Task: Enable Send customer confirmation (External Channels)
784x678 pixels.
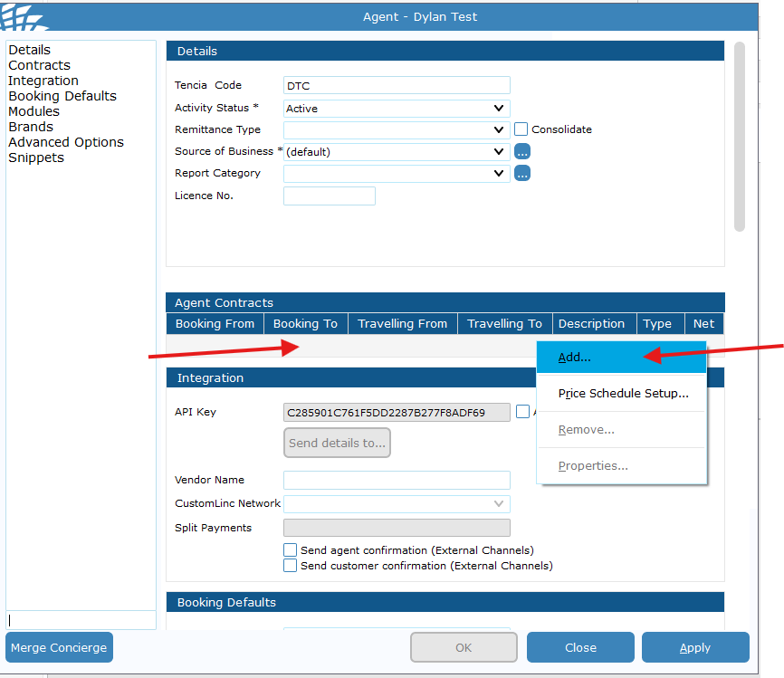Action: coord(291,566)
